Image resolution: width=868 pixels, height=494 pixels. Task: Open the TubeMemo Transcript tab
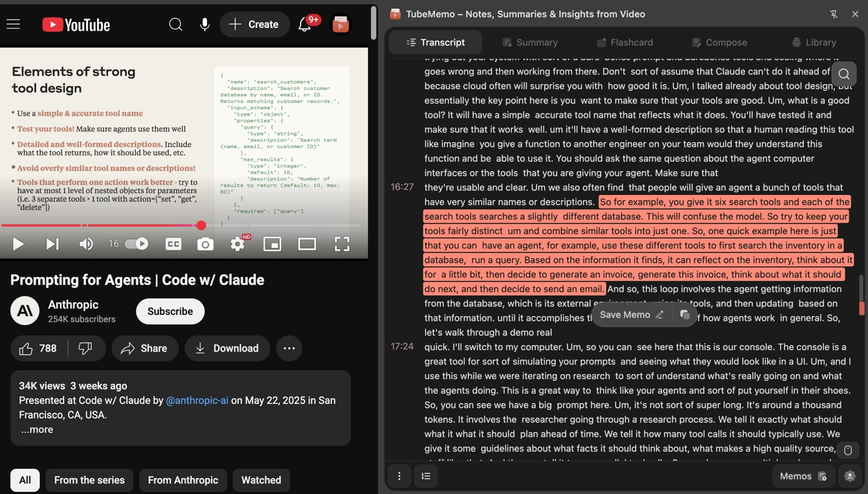[x=436, y=42]
